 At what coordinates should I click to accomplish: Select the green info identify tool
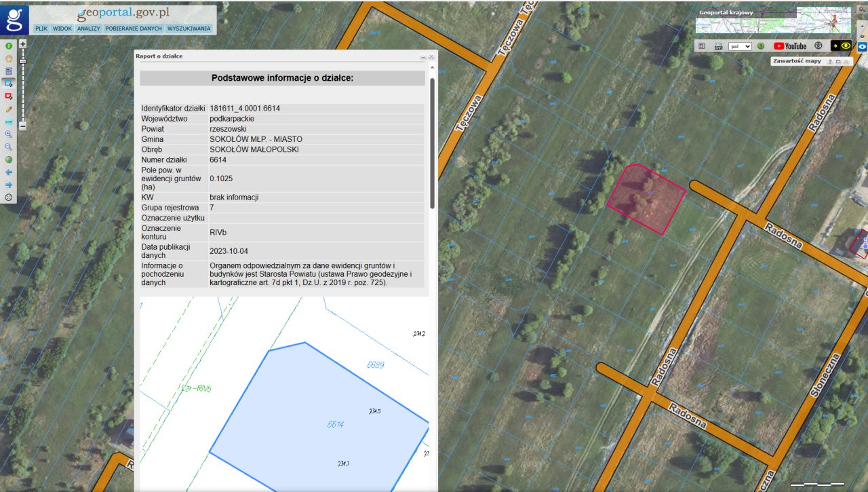click(x=9, y=46)
